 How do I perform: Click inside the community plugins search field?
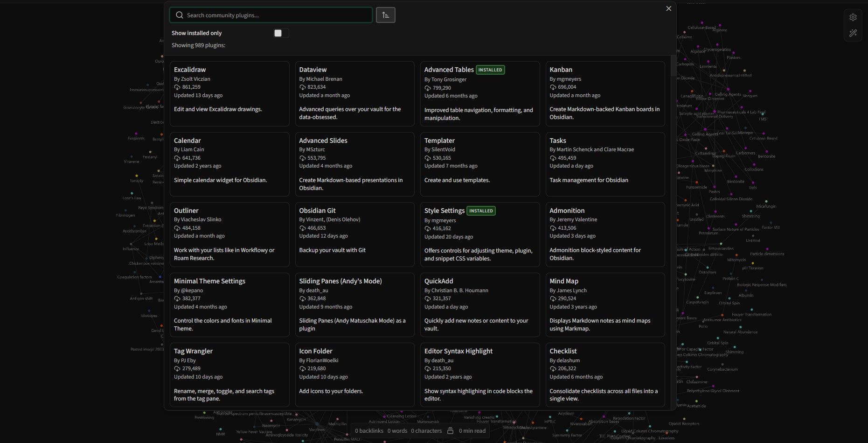pyautogui.click(x=271, y=15)
